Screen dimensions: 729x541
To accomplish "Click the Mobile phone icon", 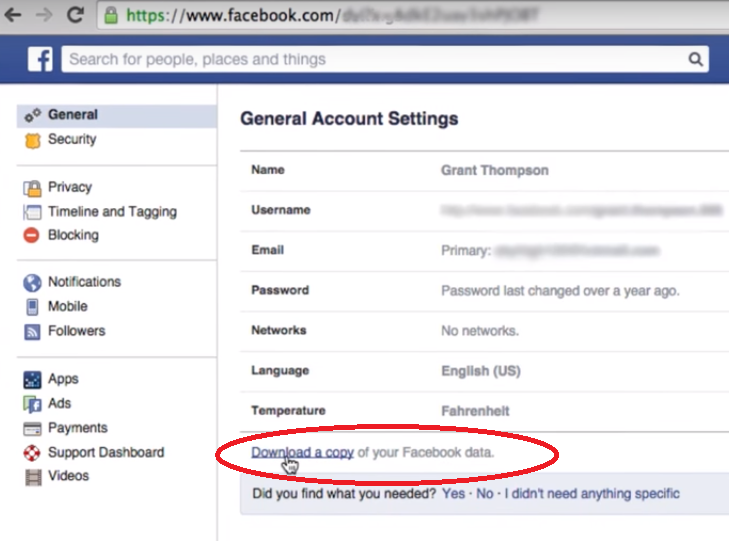I will point(32,307).
